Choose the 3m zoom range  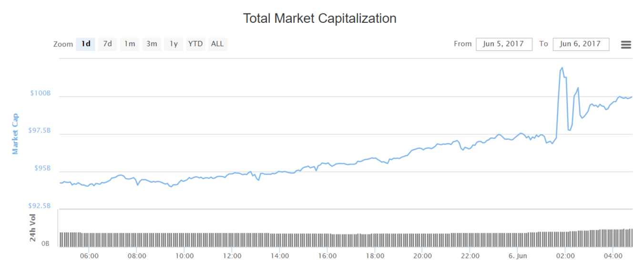(152, 44)
